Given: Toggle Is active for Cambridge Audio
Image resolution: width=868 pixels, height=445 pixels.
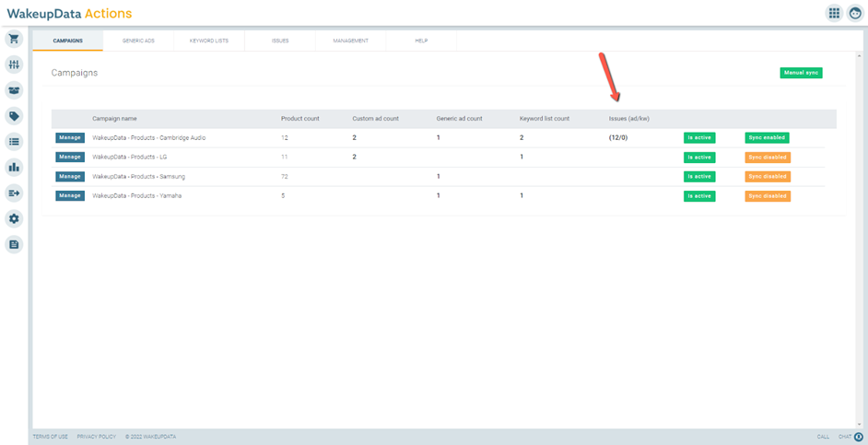Looking at the screenshot, I should 699,138.
